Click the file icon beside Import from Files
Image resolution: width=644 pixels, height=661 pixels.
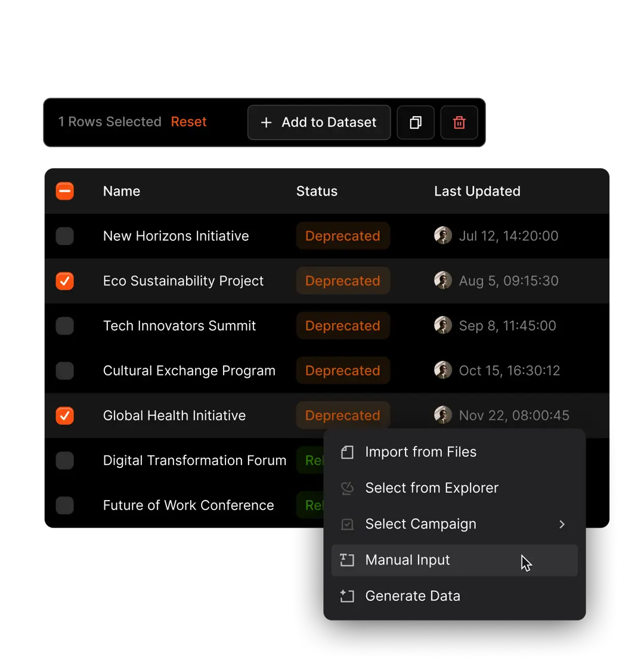pyautogui.click(x=347, y=452)
